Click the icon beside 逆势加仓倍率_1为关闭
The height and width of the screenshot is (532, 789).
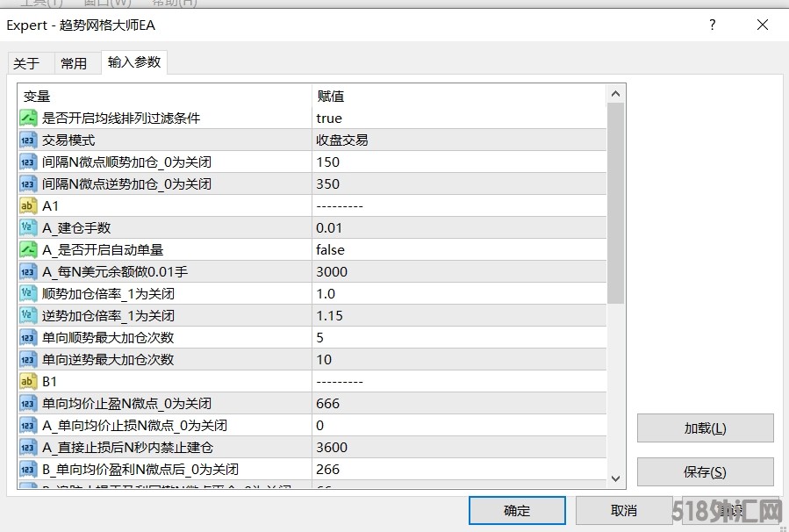click(x=28, y=315)
